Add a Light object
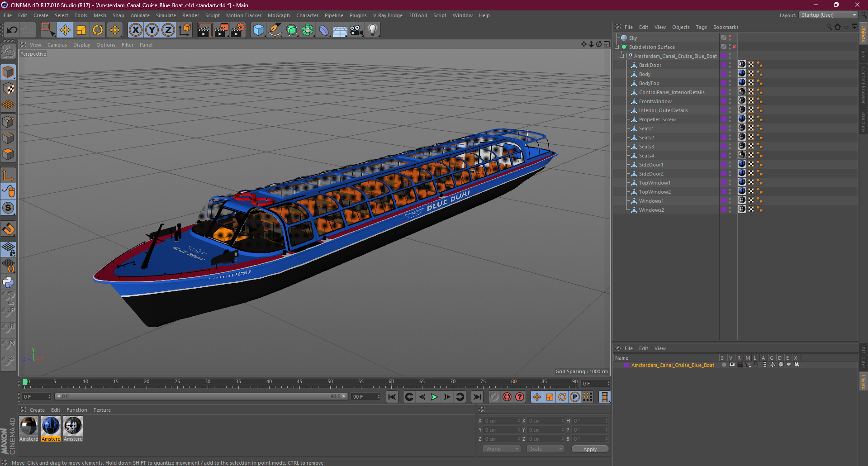Screen dimensions: 868x466 coord(373,30)
